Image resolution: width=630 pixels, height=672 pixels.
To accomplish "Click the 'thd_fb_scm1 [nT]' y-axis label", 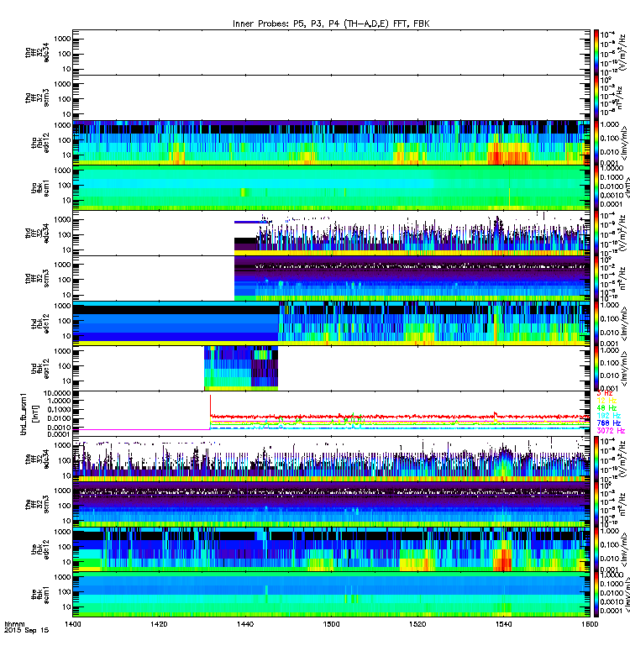I will pos(29,414).
